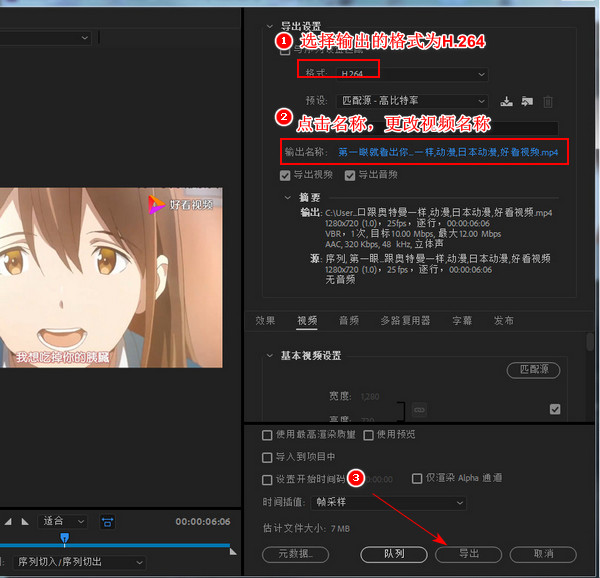Check the 导入到项目中 checkbox

[267, 458]
